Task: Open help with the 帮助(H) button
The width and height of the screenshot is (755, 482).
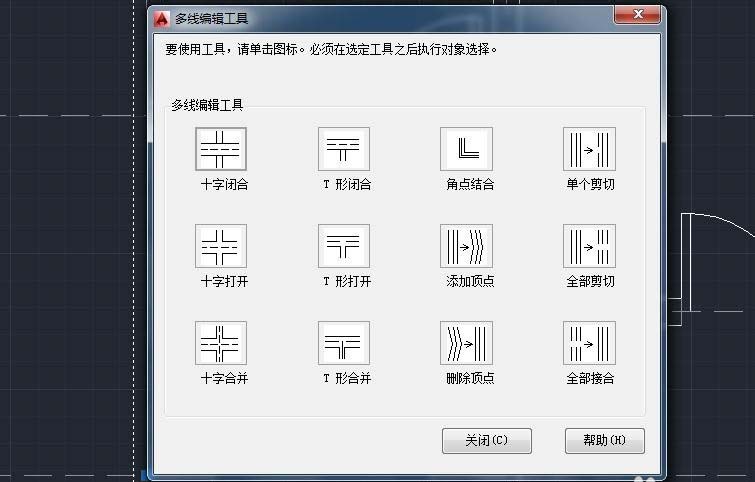Action: [605, 441]
